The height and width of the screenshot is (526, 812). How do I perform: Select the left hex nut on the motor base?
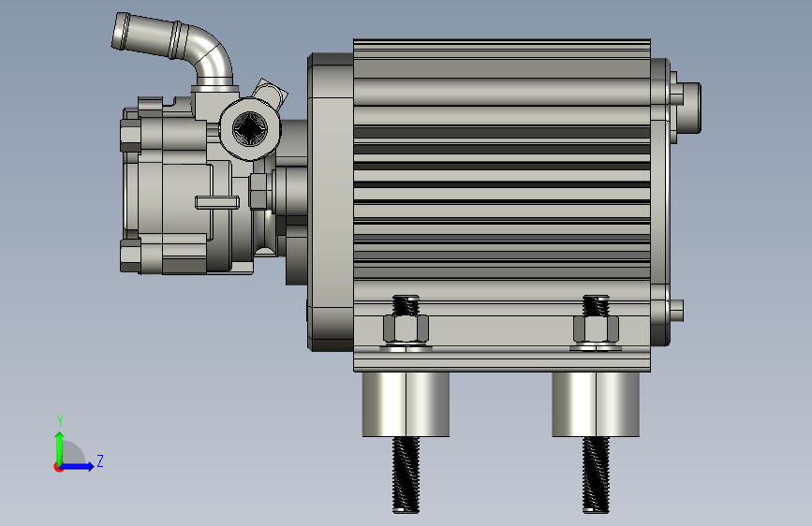tap(406, 329)
